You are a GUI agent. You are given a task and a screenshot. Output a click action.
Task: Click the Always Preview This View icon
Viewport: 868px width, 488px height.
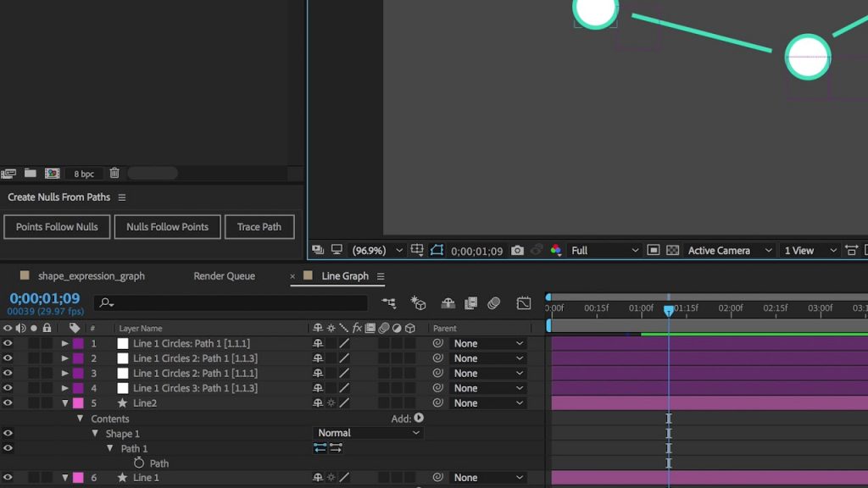point(318,250)
